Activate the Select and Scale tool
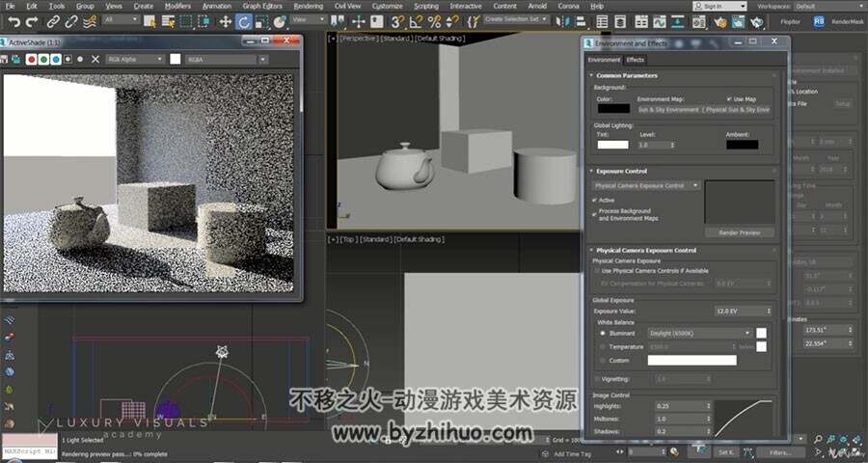The image size is (868, 463). pos(261,21)
